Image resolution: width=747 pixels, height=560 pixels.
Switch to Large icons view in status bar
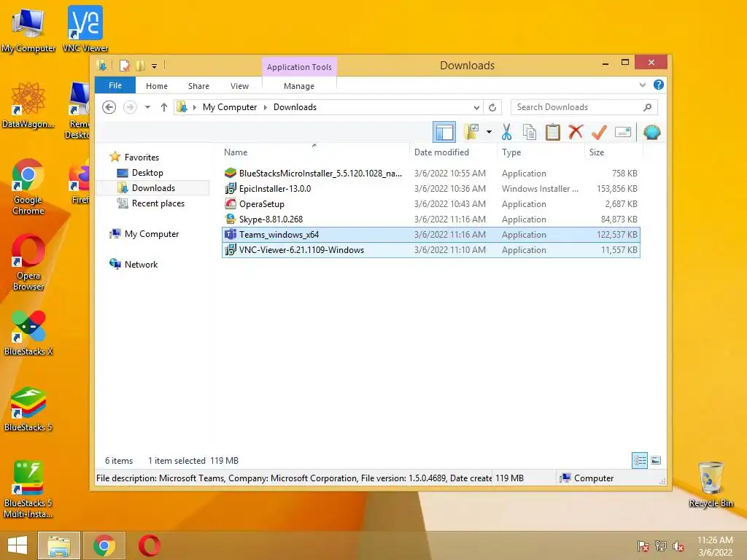656,460
